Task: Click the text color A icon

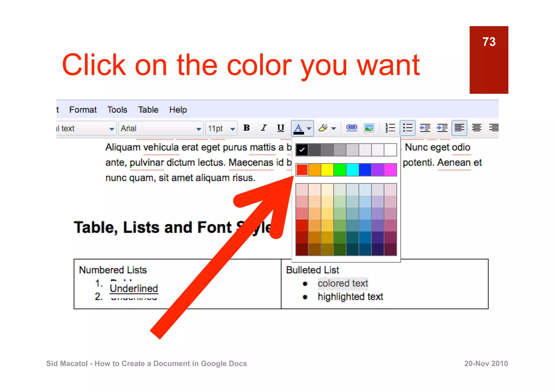Action: [x=298, y=128]
